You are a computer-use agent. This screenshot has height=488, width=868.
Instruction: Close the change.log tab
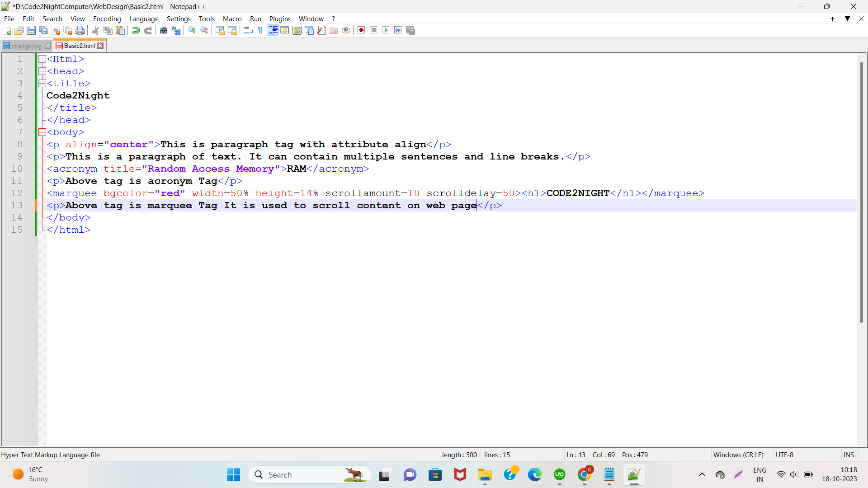click(x=48, y=46)
